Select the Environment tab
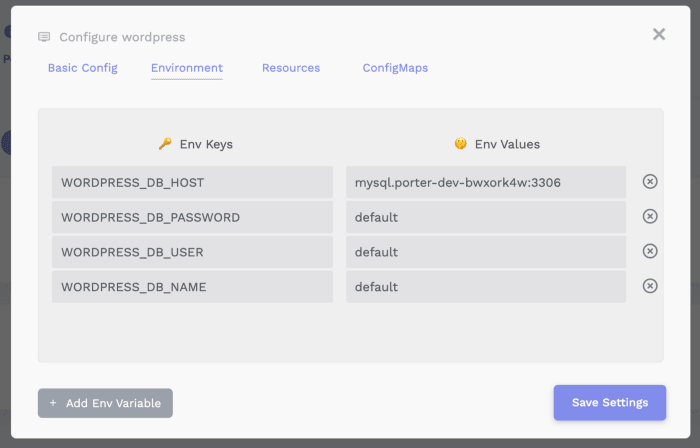The image size is (700, 448). tap(187, 68)
